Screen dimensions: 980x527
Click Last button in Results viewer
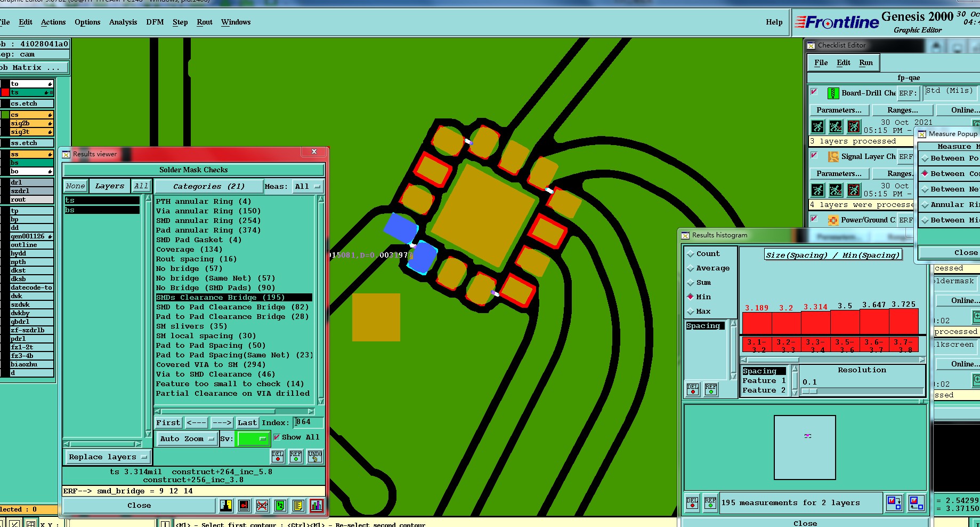click(247, 423)
